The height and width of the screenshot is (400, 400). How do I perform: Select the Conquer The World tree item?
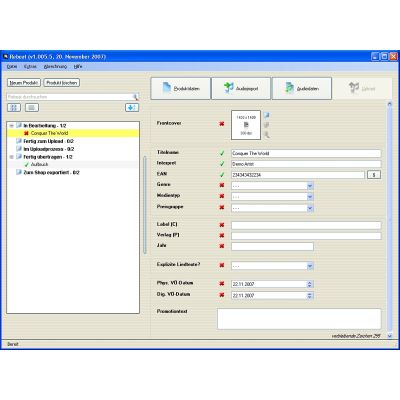click(x=49, y=133)
